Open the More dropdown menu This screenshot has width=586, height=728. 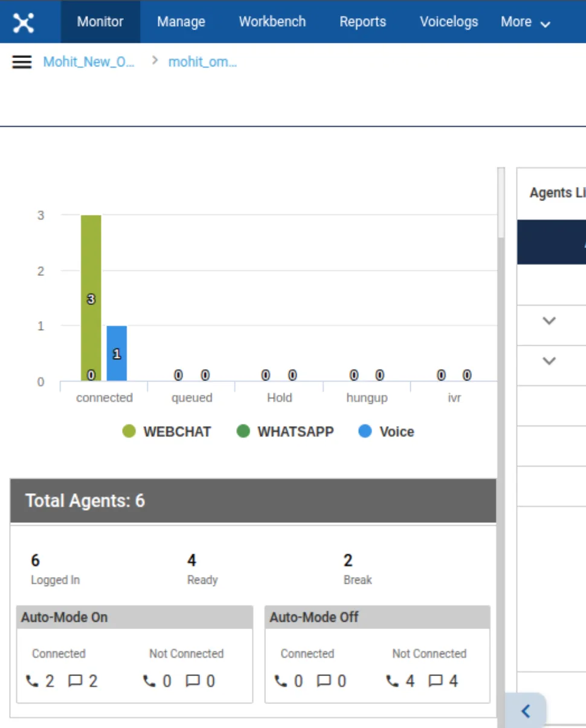click(526, 22)
